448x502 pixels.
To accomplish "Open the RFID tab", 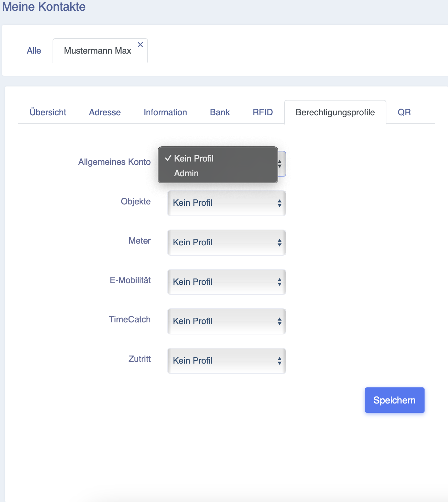I will [x=263, y=112].
